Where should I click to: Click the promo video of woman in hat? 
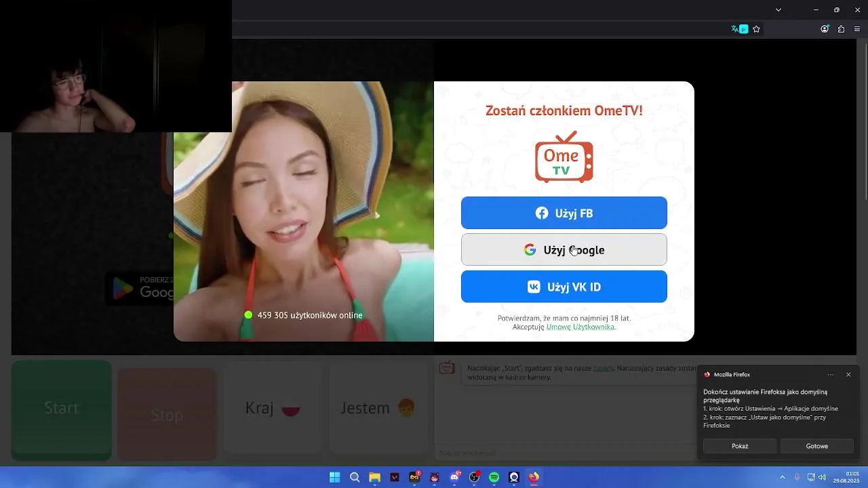pos(304,211)
